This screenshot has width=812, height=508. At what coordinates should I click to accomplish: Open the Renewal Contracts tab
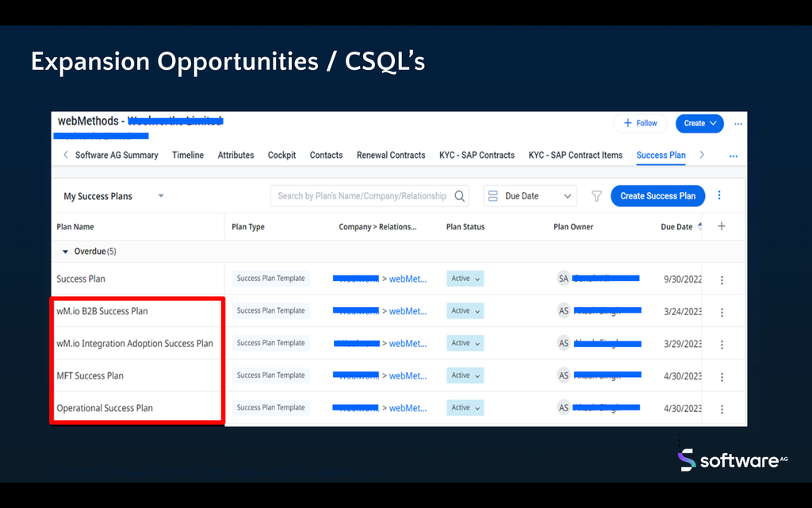pos(391,155)
